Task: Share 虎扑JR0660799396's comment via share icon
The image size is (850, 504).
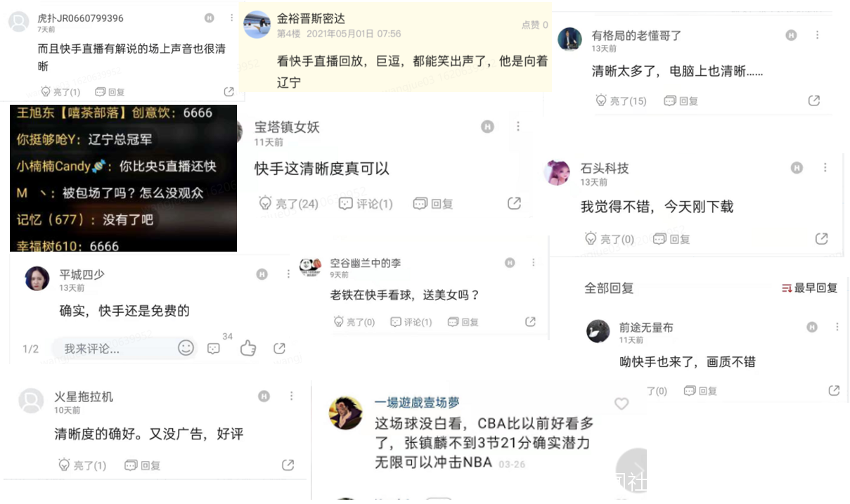Action: (x=228, y=92)
